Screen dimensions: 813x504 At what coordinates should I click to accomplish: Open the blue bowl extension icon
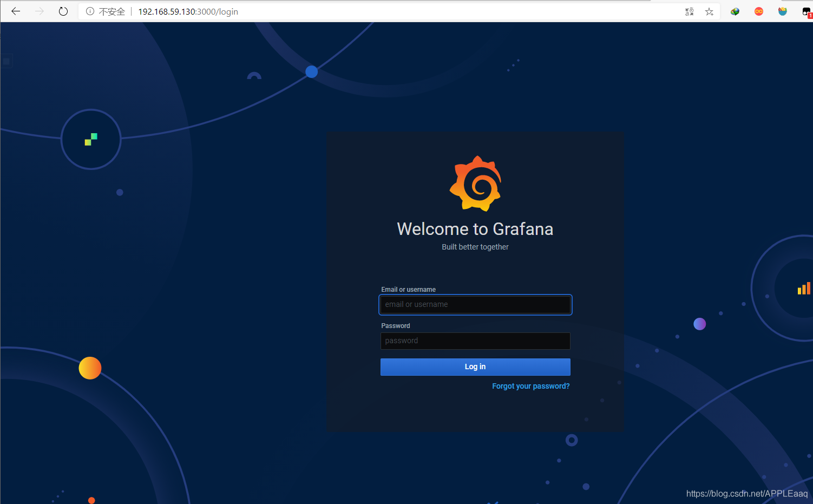point(783,11)
